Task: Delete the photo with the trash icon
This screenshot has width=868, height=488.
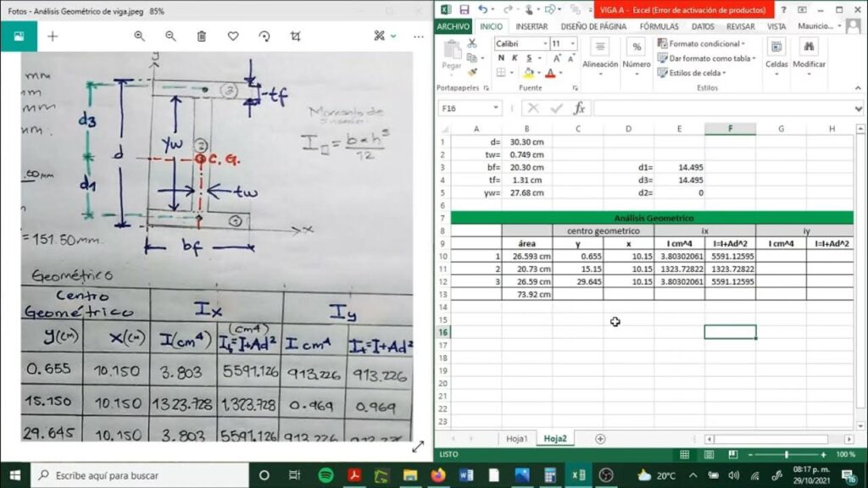Action: click(x=202, y=36)
